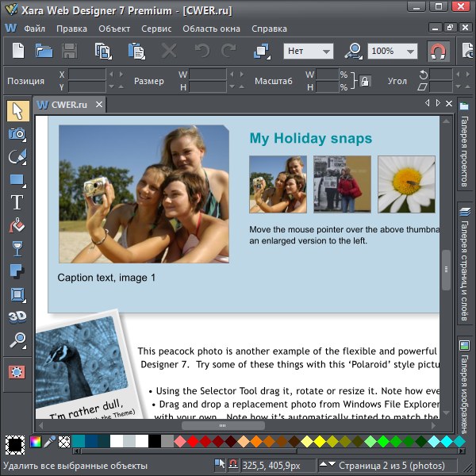
Task: Click the Paste icon in the toolbar
Action: tap(136, 52)
